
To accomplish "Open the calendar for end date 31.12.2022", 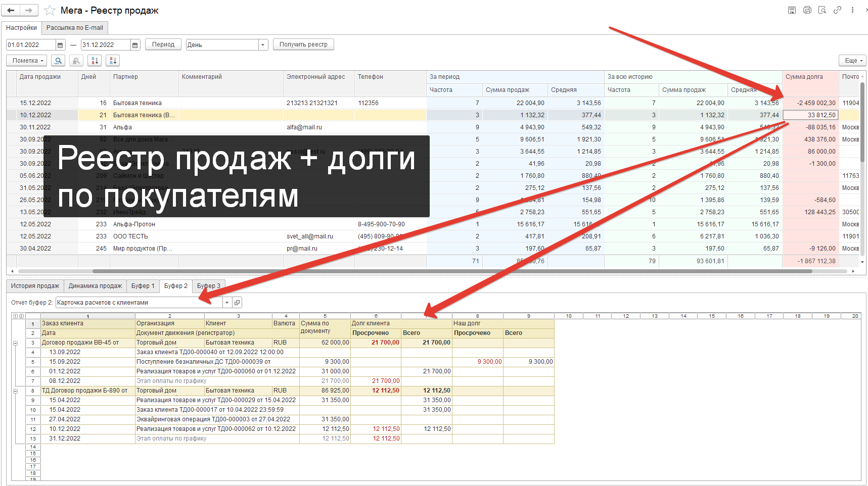I will pyautogui.click(x=135, y=45).
